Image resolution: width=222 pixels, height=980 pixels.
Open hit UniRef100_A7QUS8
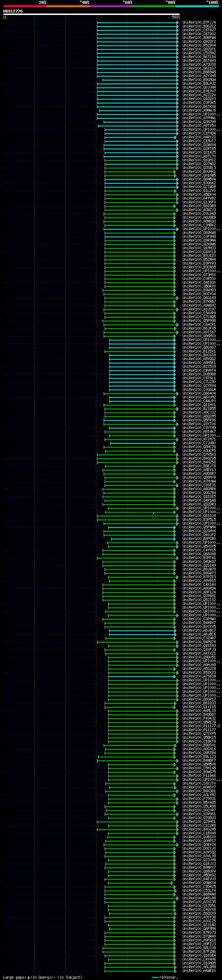(x=199, y=64)
